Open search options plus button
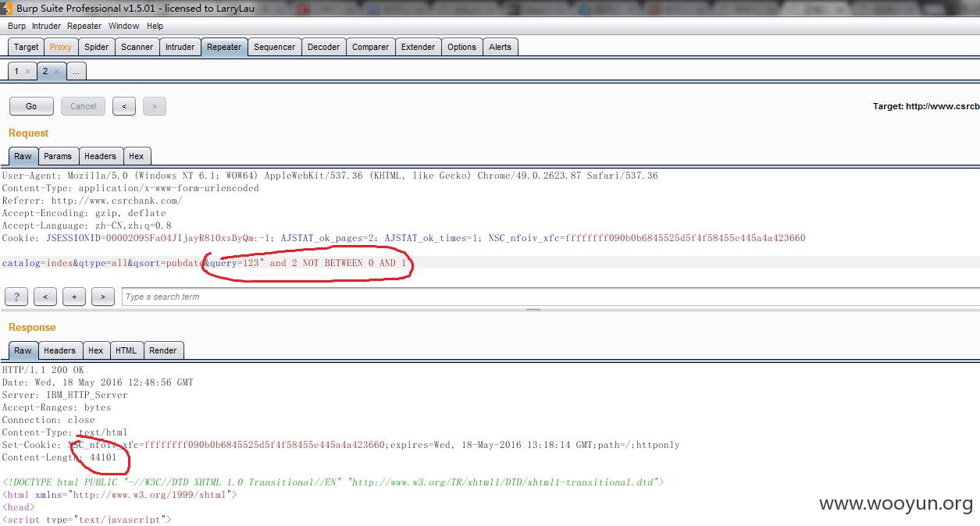 [74, 297]
